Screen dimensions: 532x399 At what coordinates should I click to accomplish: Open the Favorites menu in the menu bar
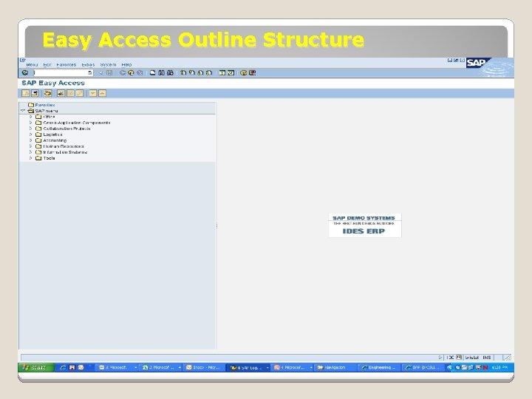(x=66, y=64)
